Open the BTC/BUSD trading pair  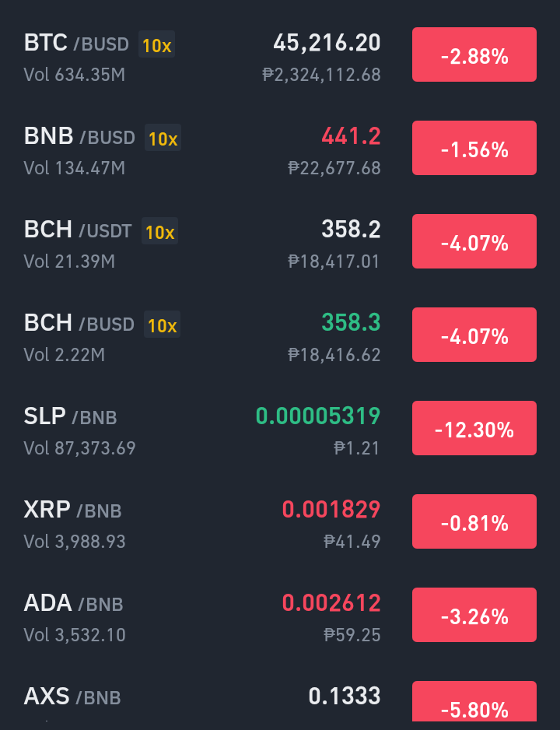[x=280, y=55]
